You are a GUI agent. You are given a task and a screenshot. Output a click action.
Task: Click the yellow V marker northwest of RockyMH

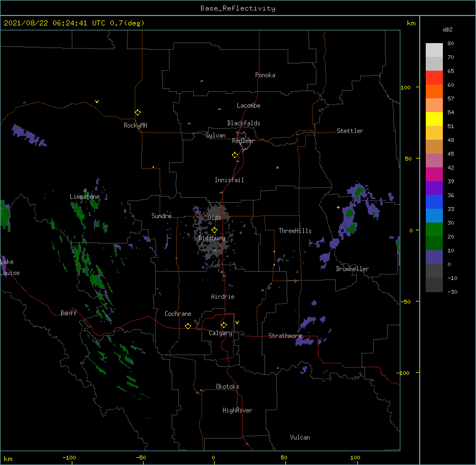[x=97, y=102]
